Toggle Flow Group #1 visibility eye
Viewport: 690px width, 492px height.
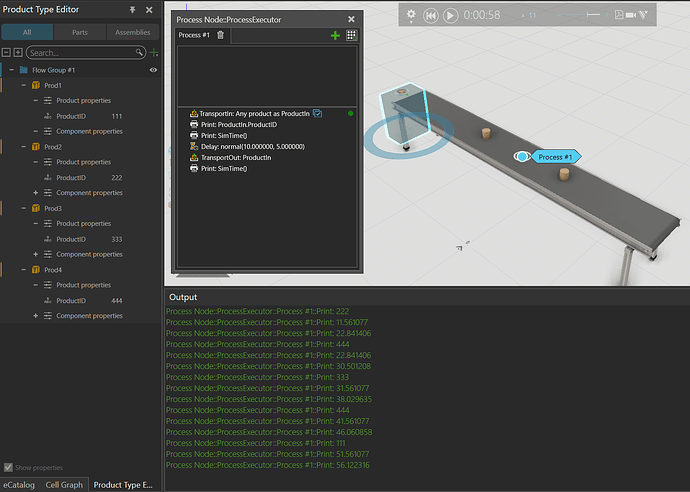[x=153, y=70]
